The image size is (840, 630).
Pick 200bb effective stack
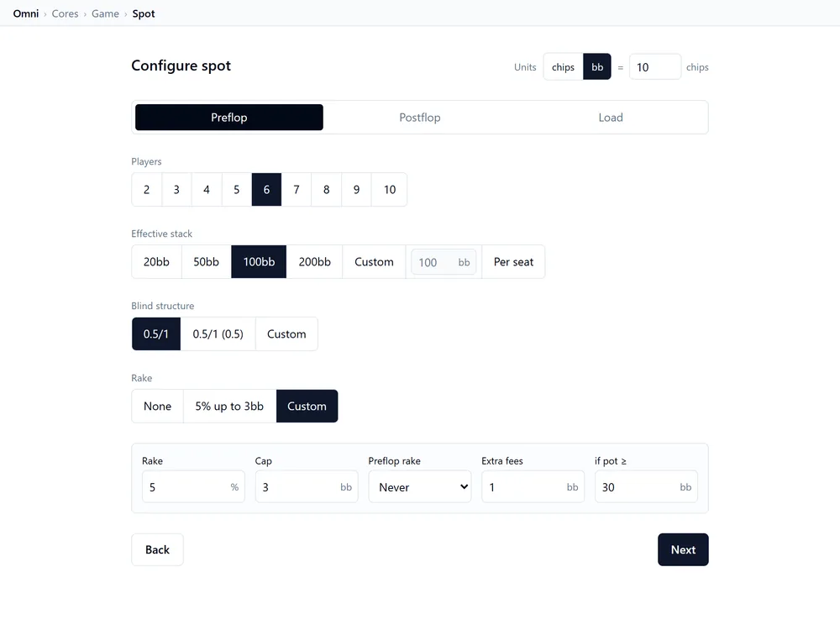click(314, 262)
